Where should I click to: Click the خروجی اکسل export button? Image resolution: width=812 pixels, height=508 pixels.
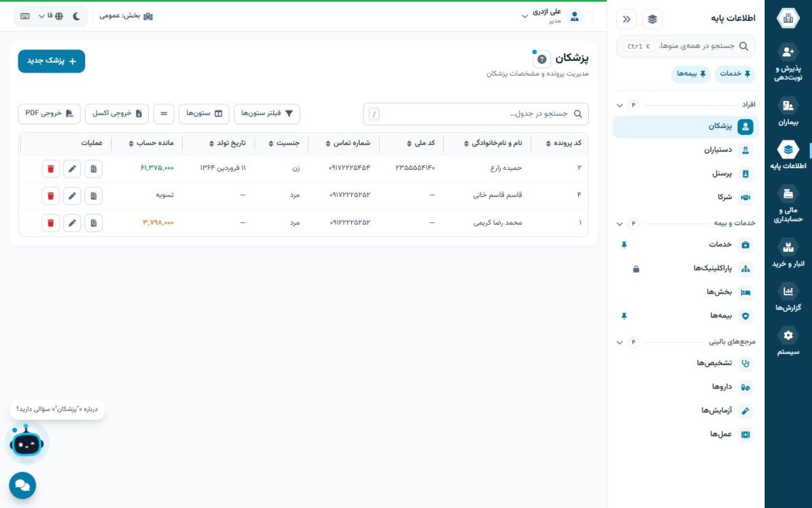117,114
